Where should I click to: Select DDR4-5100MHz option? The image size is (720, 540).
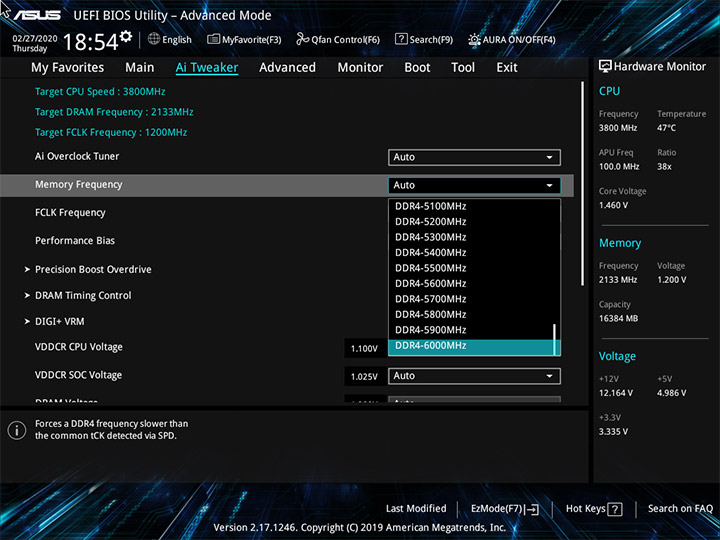pyautogui.click(x=472, y=207)
